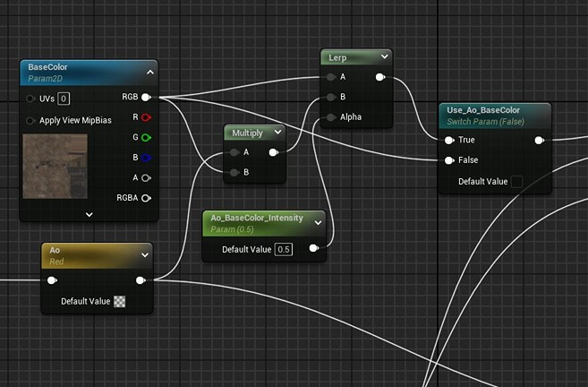588x387 pixels.
Task: Click the Lerp node A input pin
Action: click(x=331, y=77)
